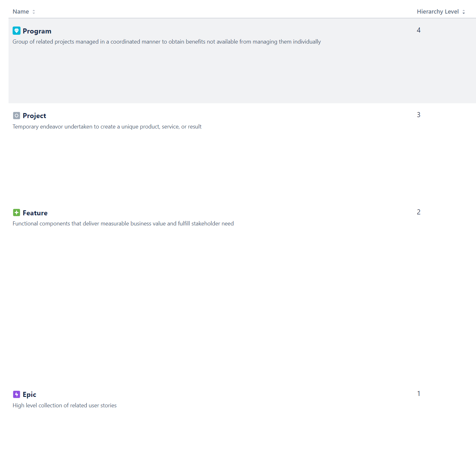
Task: Sort by Hierarchy Level column arrows
Action: click(x=464, y=12)
